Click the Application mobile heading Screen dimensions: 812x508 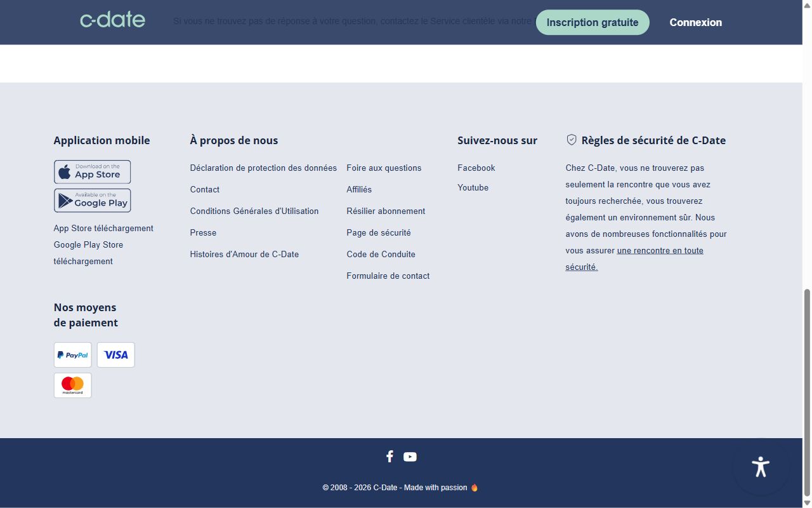tap(102, 140)
